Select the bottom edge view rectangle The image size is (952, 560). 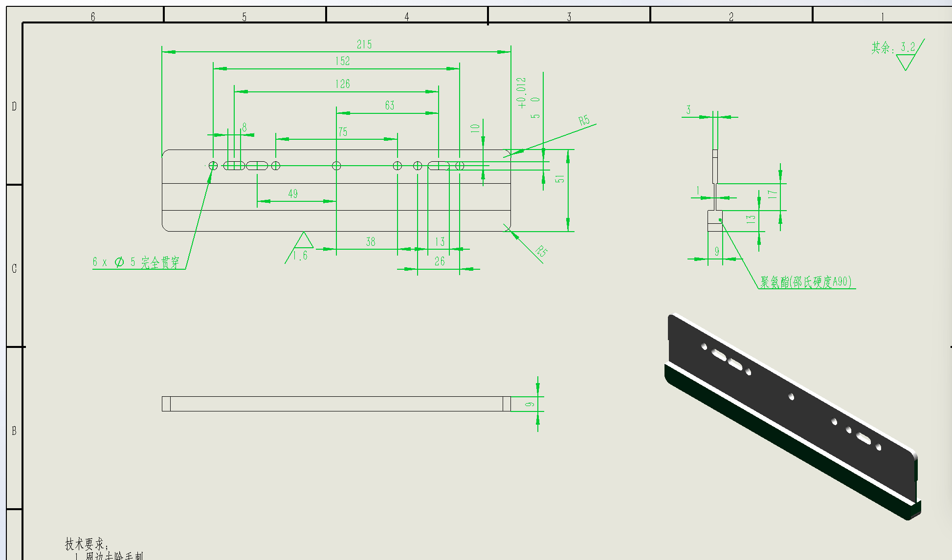(x=336, y=404)
